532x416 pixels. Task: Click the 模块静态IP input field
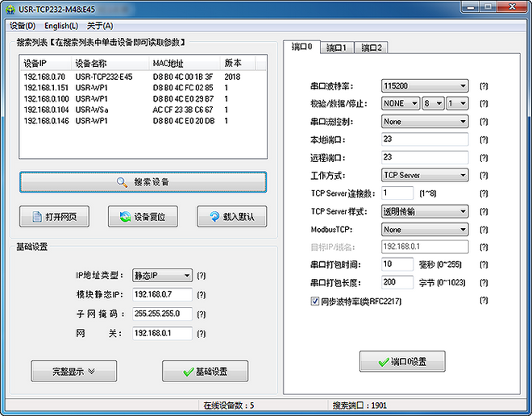[x=162, y=294]
